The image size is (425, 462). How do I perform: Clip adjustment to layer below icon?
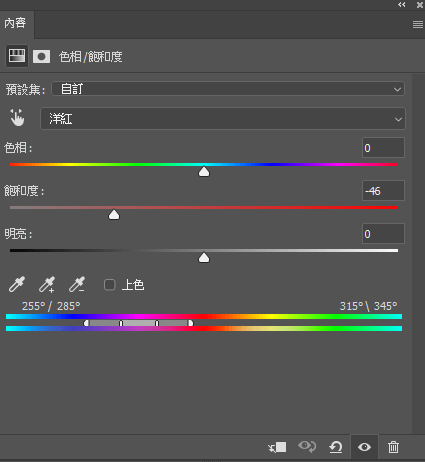pyautogui.click(x=277, y=447)
